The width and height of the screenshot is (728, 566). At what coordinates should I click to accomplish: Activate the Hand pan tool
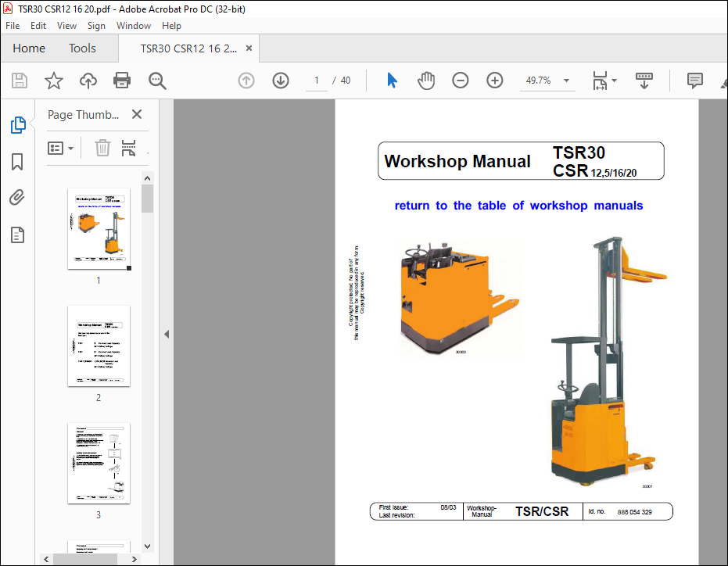(425, 81)
